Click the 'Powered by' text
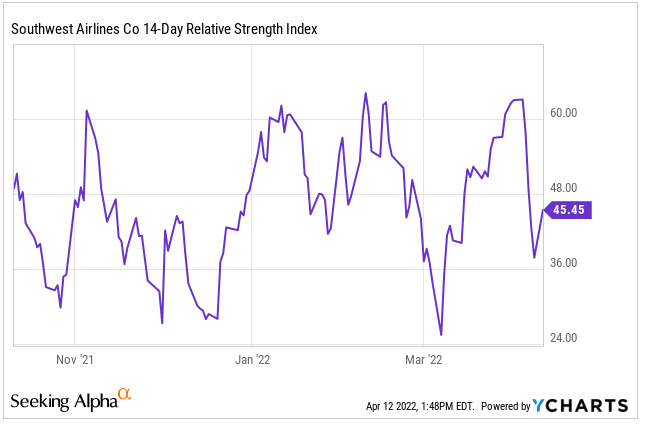Screen dimensions: 645x427 point(505,406)
